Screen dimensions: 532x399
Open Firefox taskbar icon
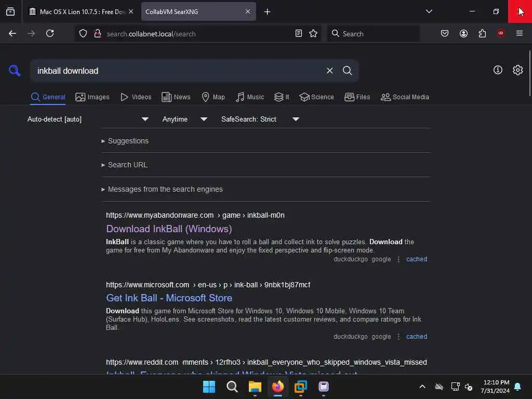click(278, 387)
